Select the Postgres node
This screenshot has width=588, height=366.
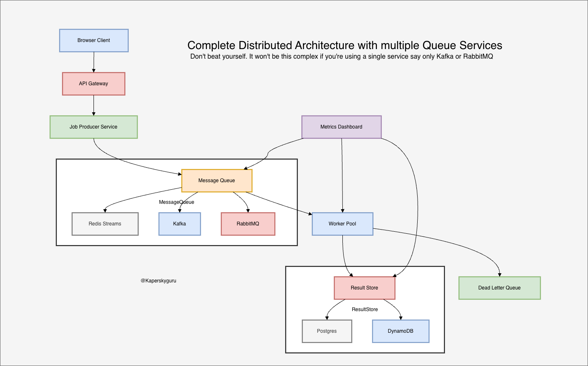click(327, 331)
